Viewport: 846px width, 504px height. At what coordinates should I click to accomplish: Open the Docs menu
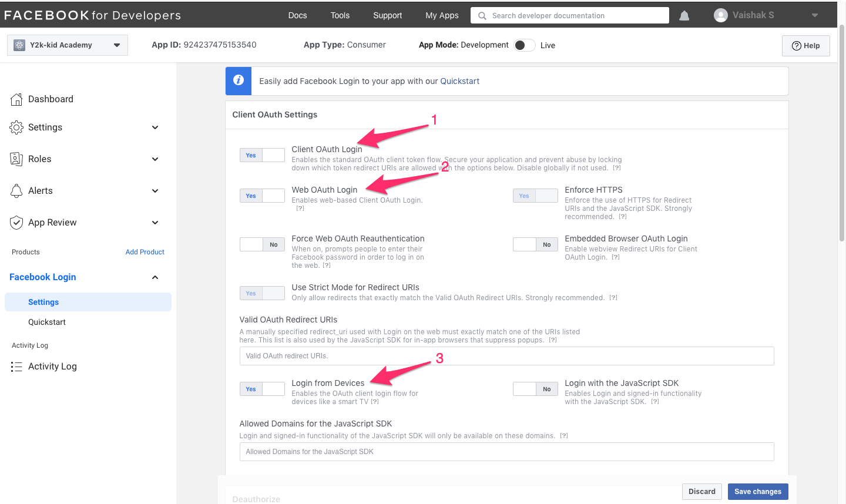point(297,15)
